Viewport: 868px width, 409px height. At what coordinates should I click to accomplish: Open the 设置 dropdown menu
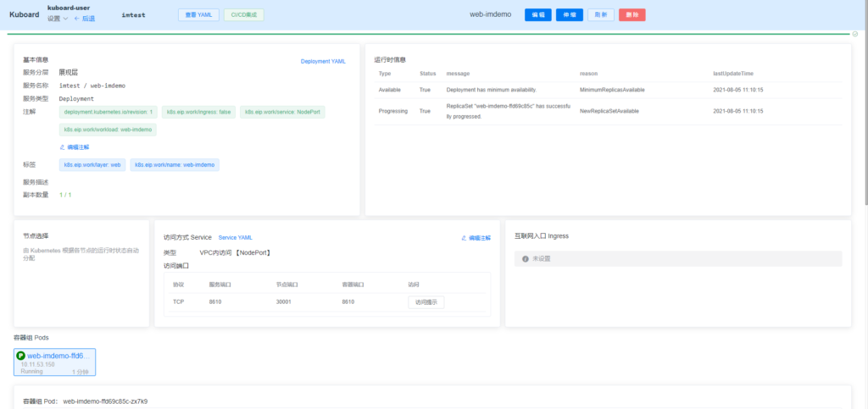point(58,18)
